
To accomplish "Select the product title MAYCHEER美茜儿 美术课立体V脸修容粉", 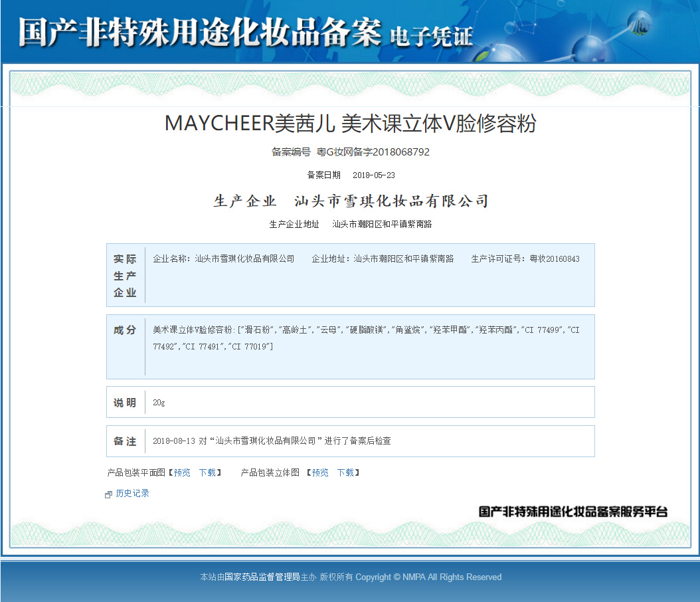I will click(350, 124).
